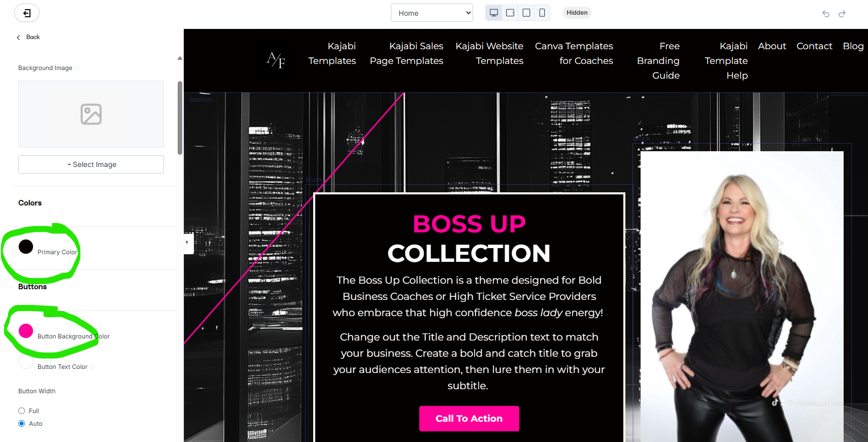The image size is (868, 442).
Task: Open Kajabi Website Templates nav item
Action: (x=489, y=53)
